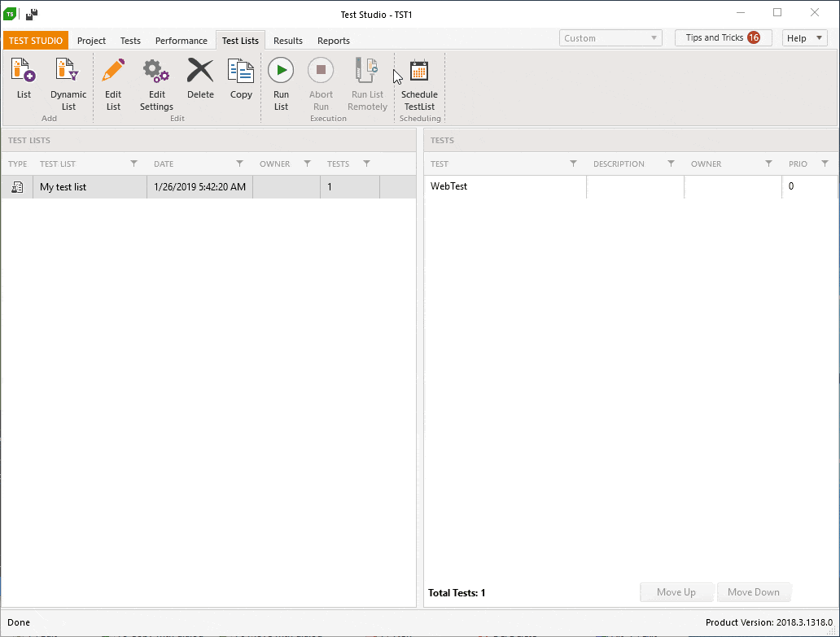Filter the TEST LIST column
Viewport: 840px width, 637px height.
(x=134, y=164)
